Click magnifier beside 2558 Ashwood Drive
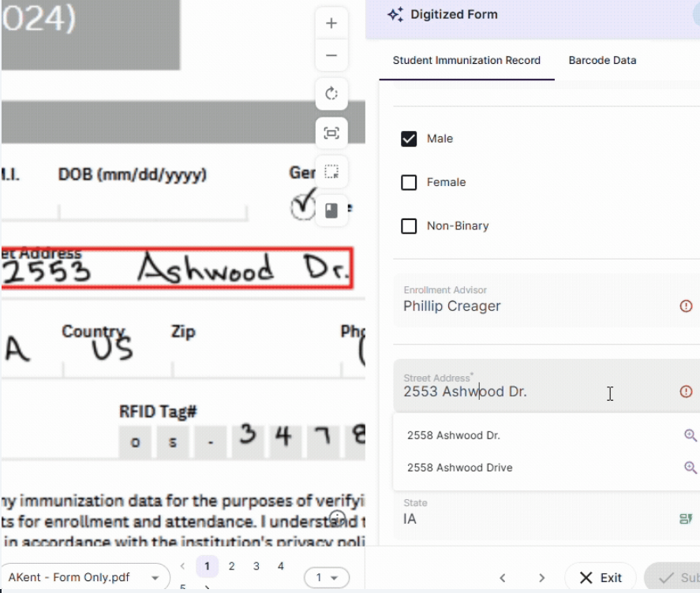The image size is (700, 593). (x=690, y=468)
